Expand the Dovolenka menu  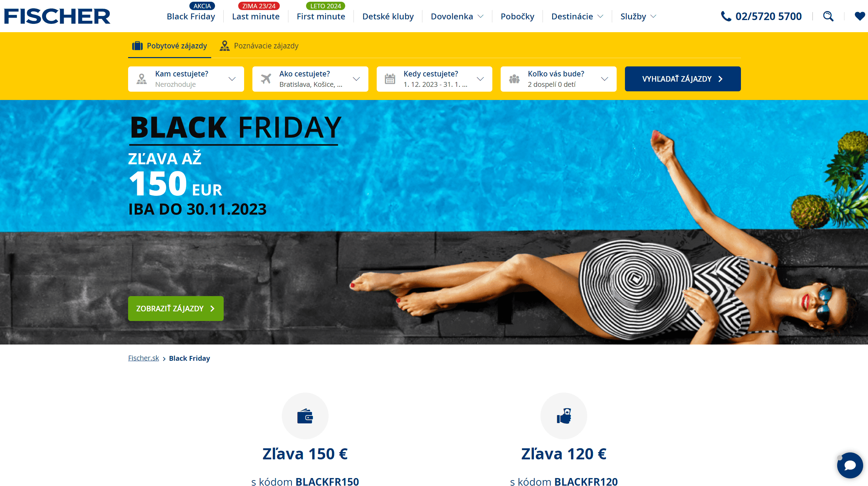(457, 16)
